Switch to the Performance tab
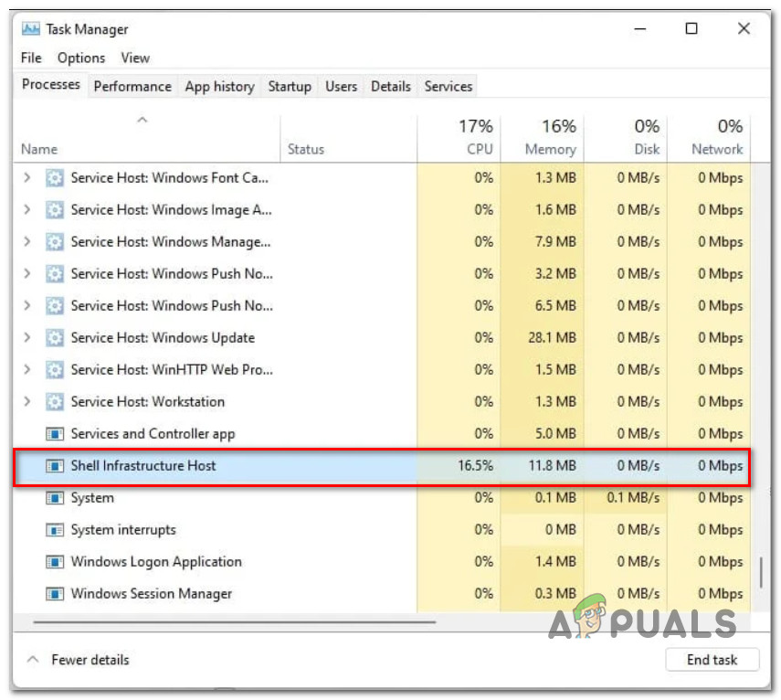The height and width of the screenshot is (700, 781). (132, 86)
